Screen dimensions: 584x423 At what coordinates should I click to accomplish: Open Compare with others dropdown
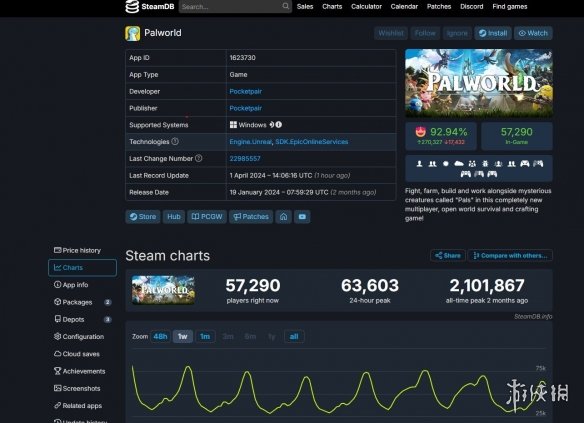(x=510, y=255)
